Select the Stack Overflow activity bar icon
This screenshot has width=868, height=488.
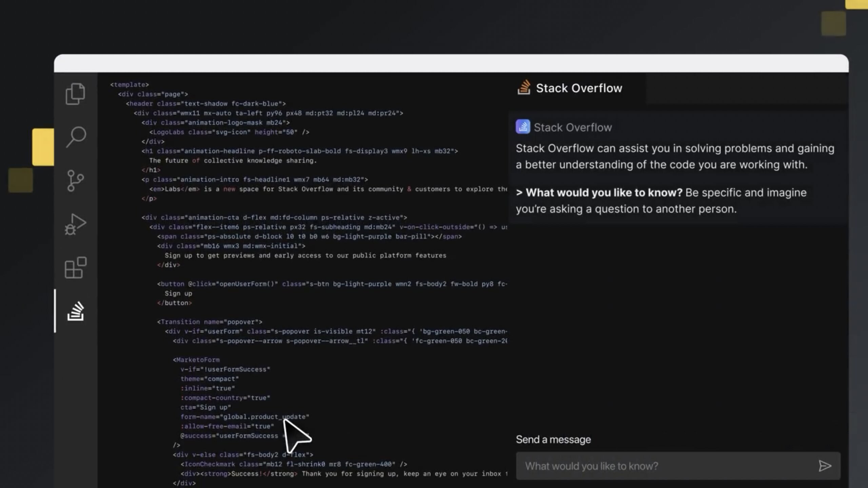click(x=75, y=311)
